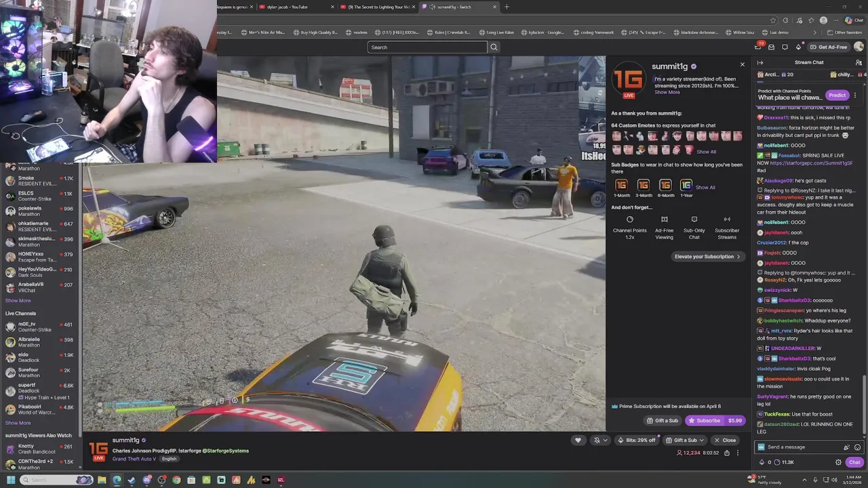
Task: Click the follow heart icon
Action: point(578,440)
